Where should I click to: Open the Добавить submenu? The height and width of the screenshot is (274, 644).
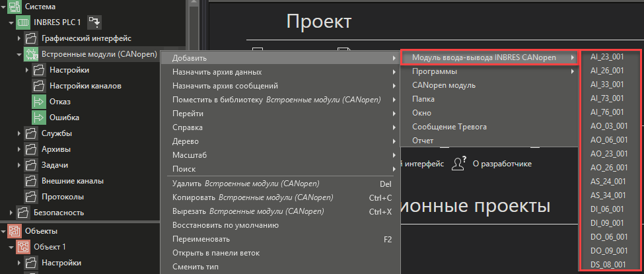(x=280, y=58)
